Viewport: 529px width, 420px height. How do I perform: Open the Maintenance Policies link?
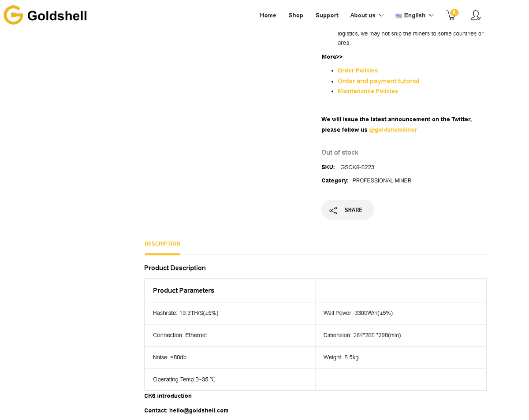tap(368, 91)
